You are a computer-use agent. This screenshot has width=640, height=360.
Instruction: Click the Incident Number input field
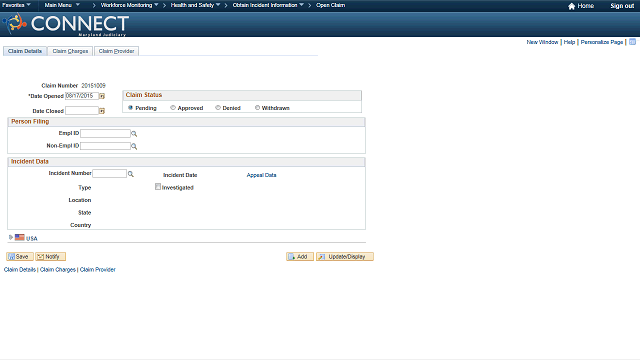pos(109,173)
